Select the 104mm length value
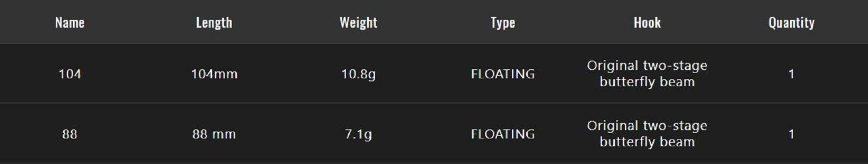This screenshot has height=164, width=868. point(214,74)
